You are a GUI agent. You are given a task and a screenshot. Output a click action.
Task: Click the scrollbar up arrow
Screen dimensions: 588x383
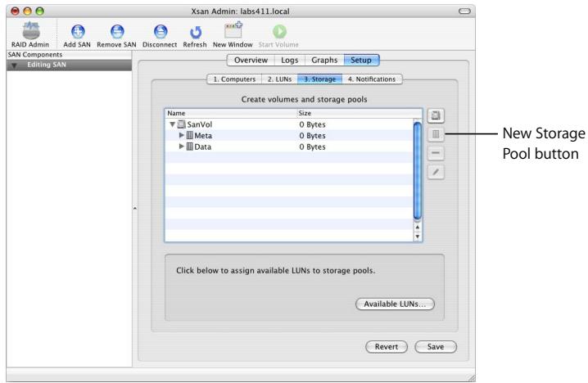pyautogui.click(x=418, y=228)
